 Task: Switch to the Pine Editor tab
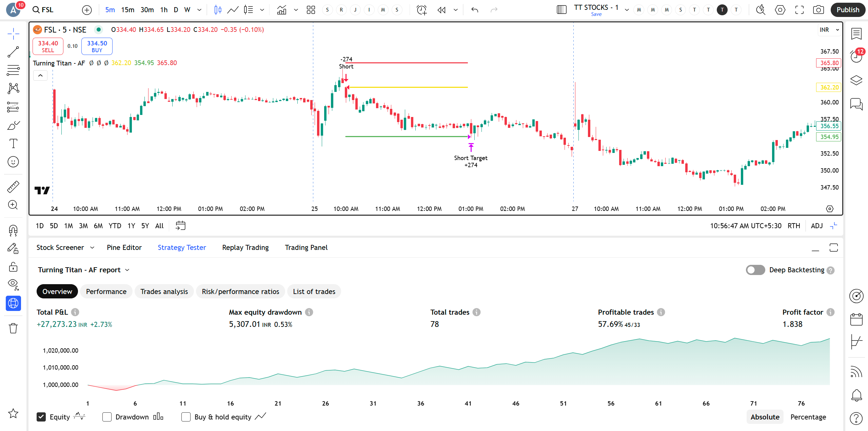tap(124, 248)
